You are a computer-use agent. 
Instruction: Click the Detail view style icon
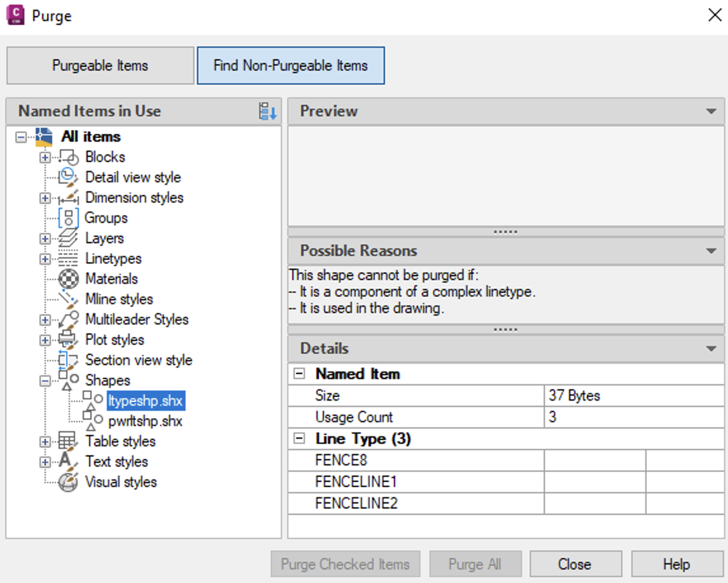click(x=68, y=178)
